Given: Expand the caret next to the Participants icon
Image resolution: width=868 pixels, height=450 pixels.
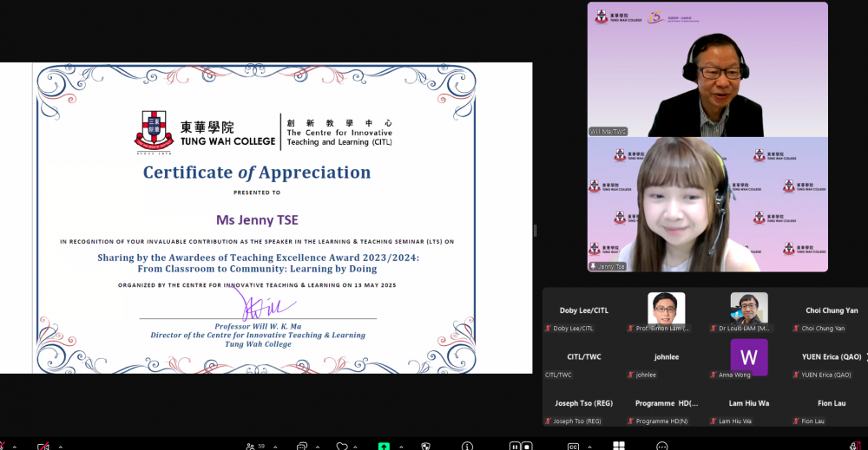Looking at the screenshot, I should click(275, 447).
